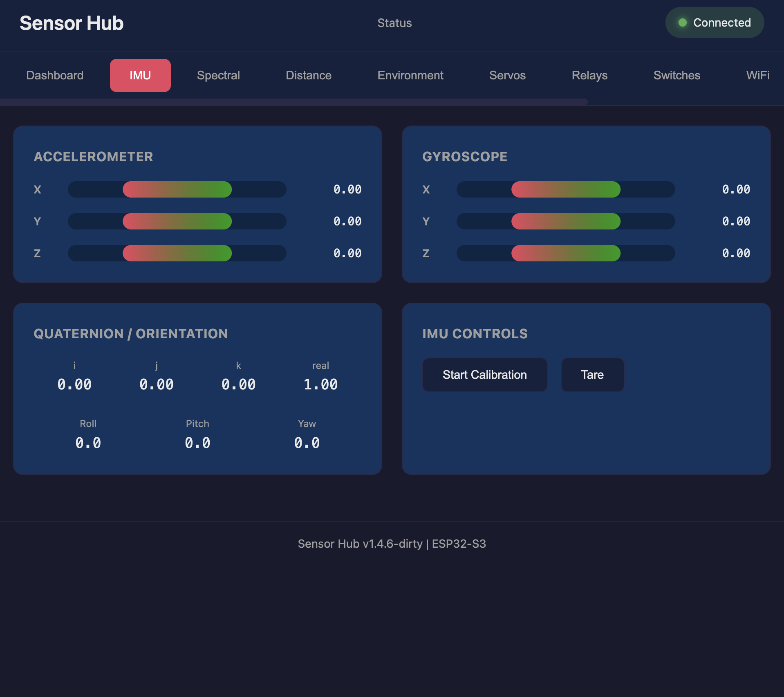
Task: Open the Dashboard tab
Action: [x=55, y=75]
